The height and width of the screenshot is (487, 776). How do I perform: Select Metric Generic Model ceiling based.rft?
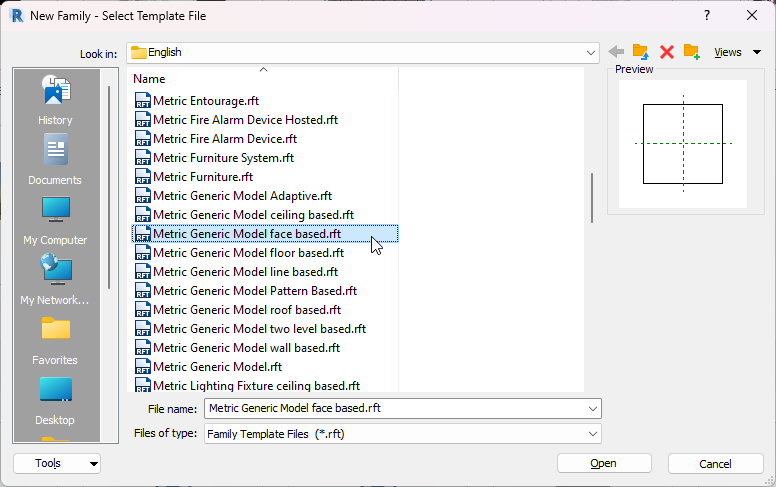253,215
